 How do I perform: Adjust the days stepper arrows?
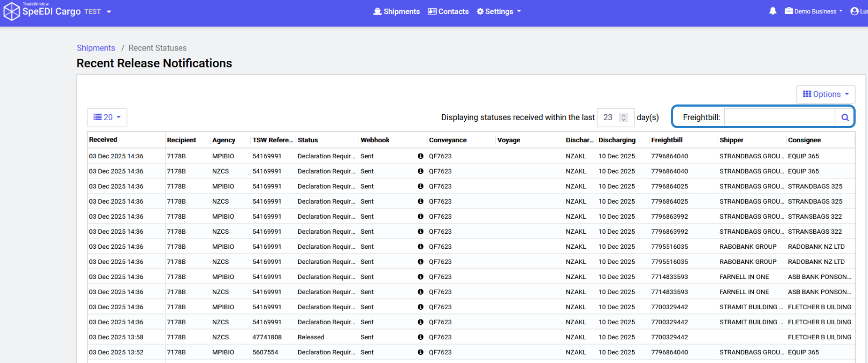[624, 117]
